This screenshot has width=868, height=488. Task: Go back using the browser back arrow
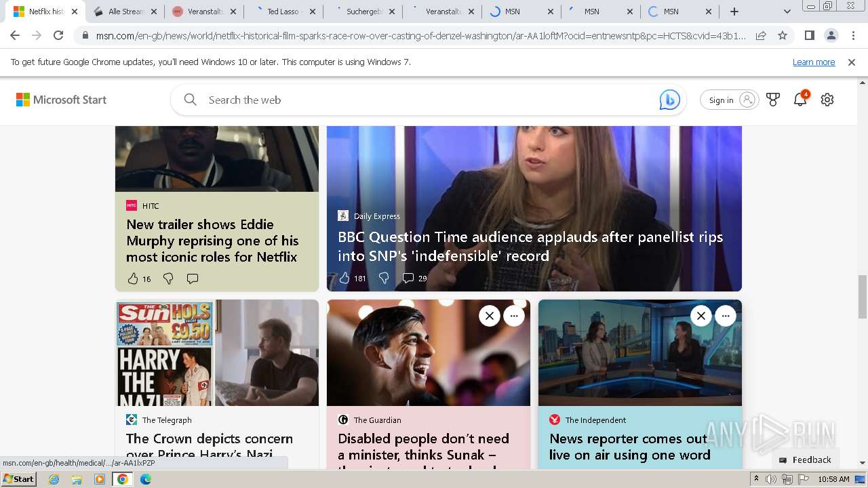pyautogui.click(x=15, y=35)
